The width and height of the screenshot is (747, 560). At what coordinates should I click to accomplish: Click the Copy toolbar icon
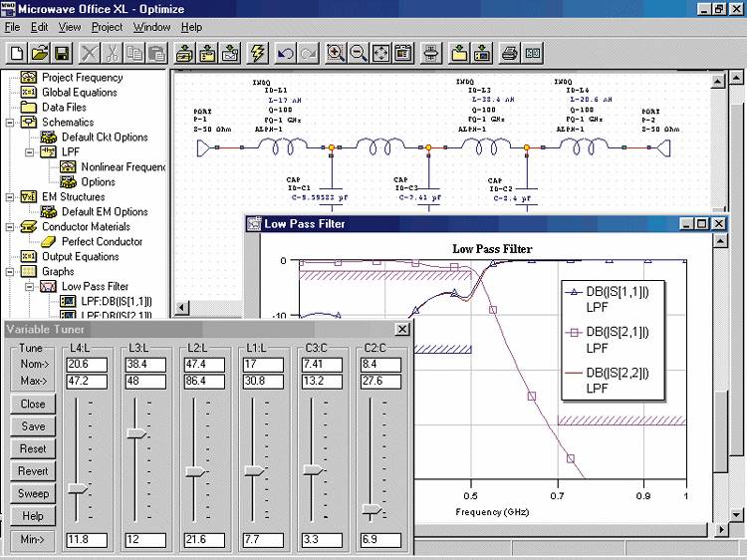(134, 53)
